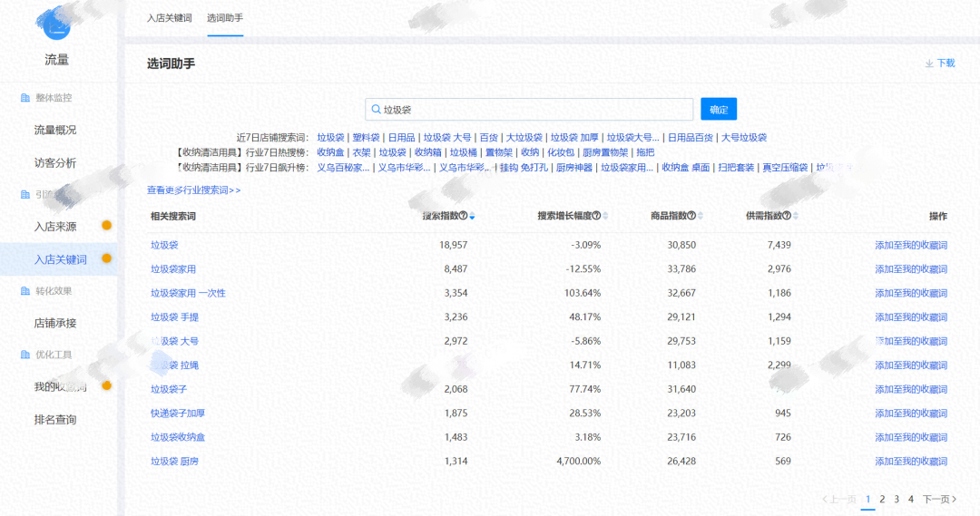980x516 pixels.
Task: Sort table by 搜索指数 arrow
Action: 472,216
